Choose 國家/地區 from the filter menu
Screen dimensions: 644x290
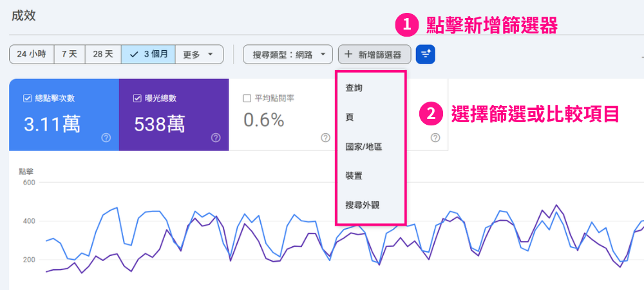coord(371,147)
